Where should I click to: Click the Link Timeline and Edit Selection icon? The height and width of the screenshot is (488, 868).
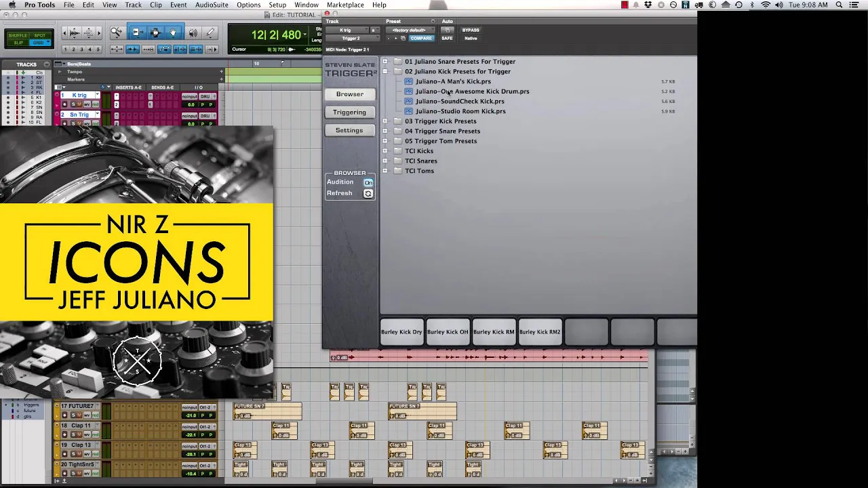click(180, 49)
